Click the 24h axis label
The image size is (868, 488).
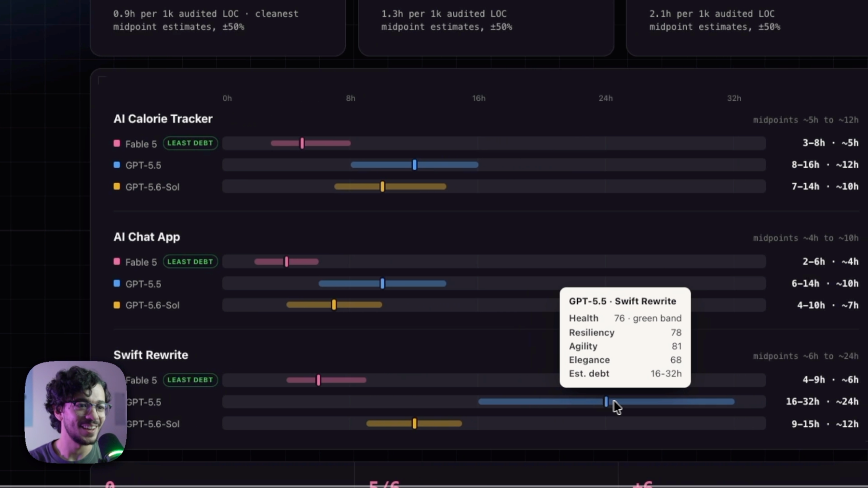(x=606, y=98)
